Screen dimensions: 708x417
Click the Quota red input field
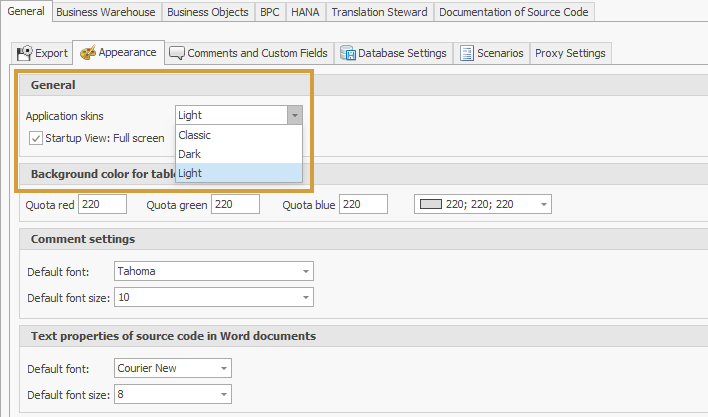point(102,204)
